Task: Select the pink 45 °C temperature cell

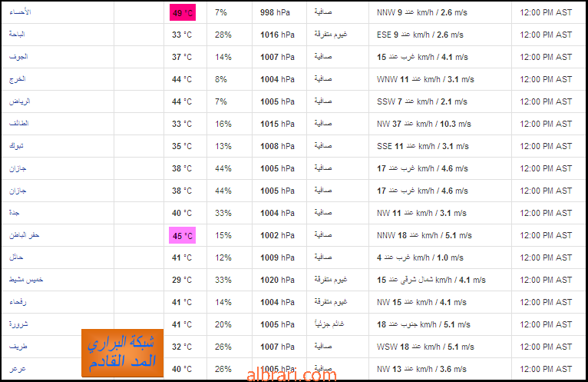Action: point(182,235)
